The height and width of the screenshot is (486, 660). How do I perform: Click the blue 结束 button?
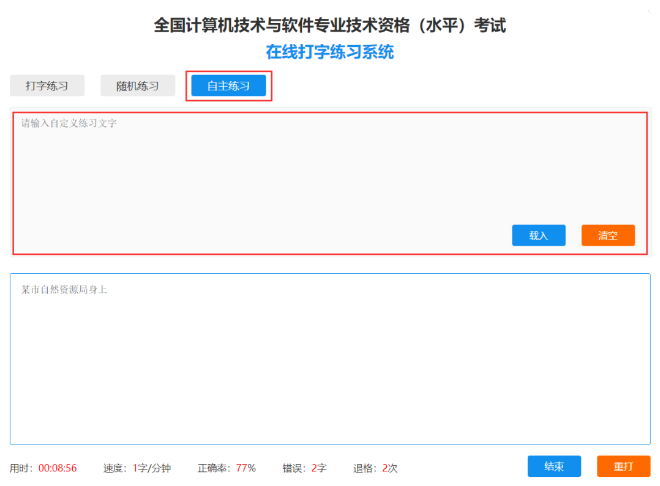[554, 466]
